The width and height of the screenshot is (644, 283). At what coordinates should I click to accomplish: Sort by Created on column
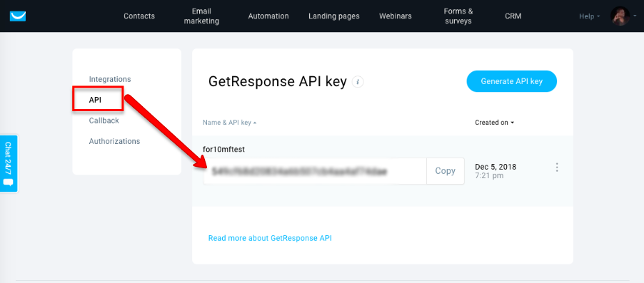click(495, 122)
